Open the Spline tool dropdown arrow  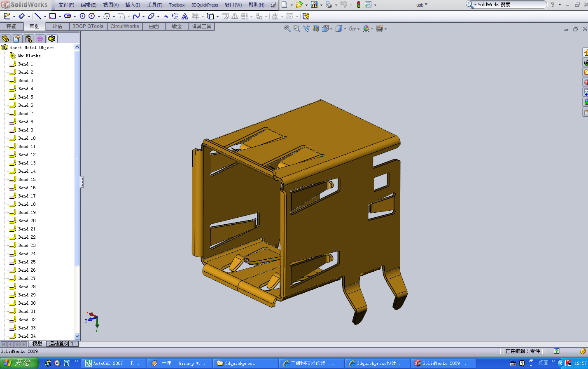tap(143, 17)
